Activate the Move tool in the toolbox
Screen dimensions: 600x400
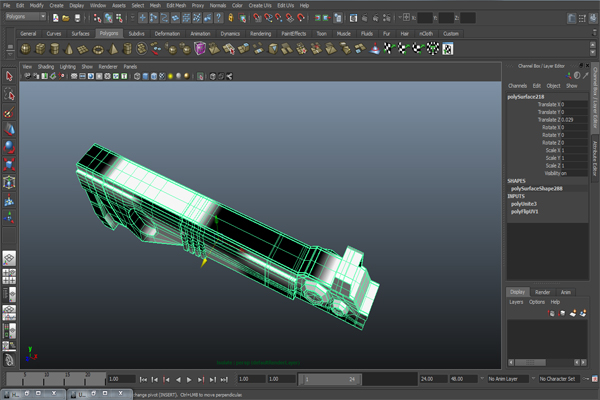point(9,130)
